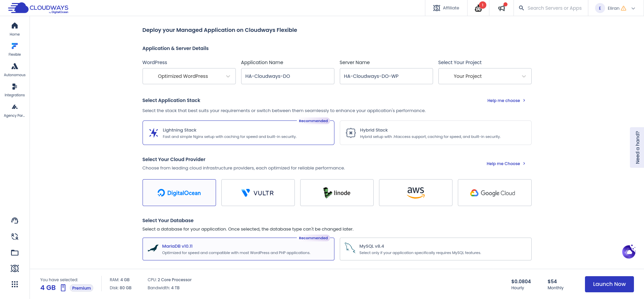Screen dimensions: 644x299
Task: Click the CPU: 2 Core Processor text
Action: coord(169,280)
